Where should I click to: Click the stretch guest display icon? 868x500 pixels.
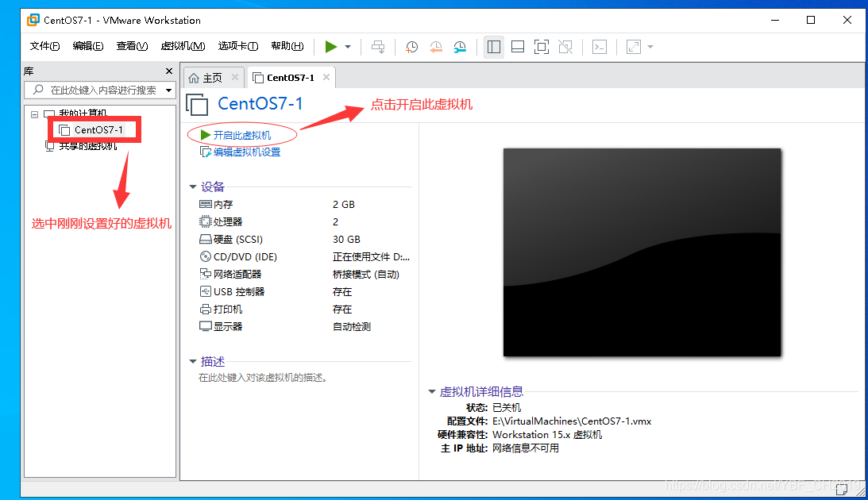pos(633,47)
